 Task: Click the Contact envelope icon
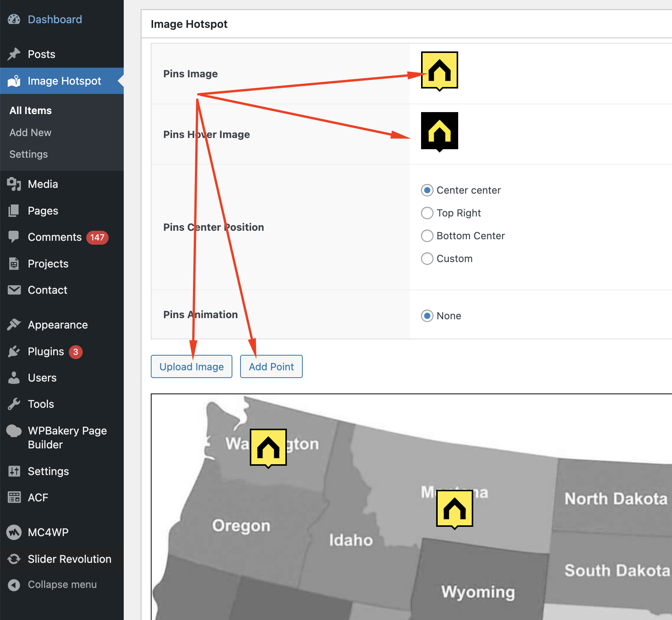[x=14, y=290]
